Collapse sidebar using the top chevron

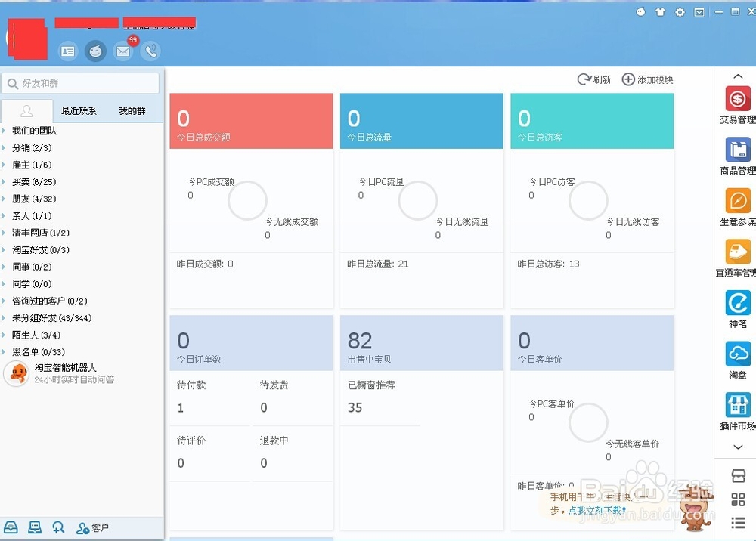[x=737, y=76]
